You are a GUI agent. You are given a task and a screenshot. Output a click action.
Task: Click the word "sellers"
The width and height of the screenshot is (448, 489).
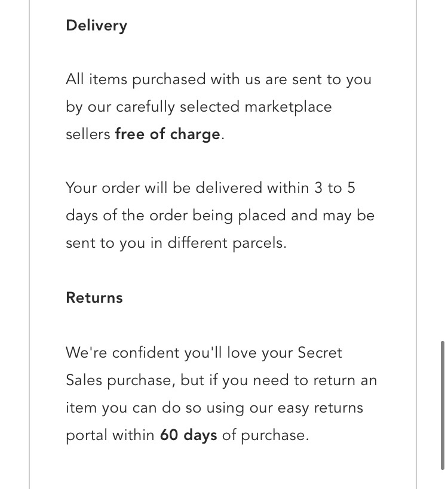coord(88,134)
